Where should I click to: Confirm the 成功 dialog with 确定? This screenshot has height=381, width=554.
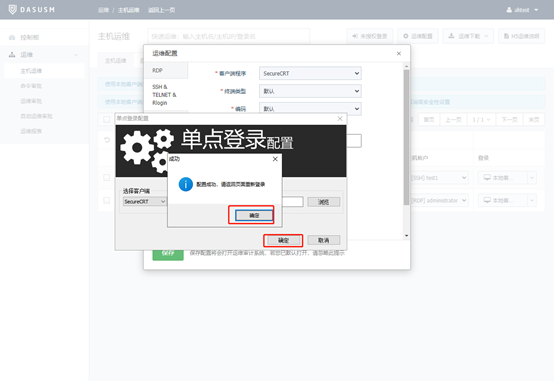[x=254, y=215]
